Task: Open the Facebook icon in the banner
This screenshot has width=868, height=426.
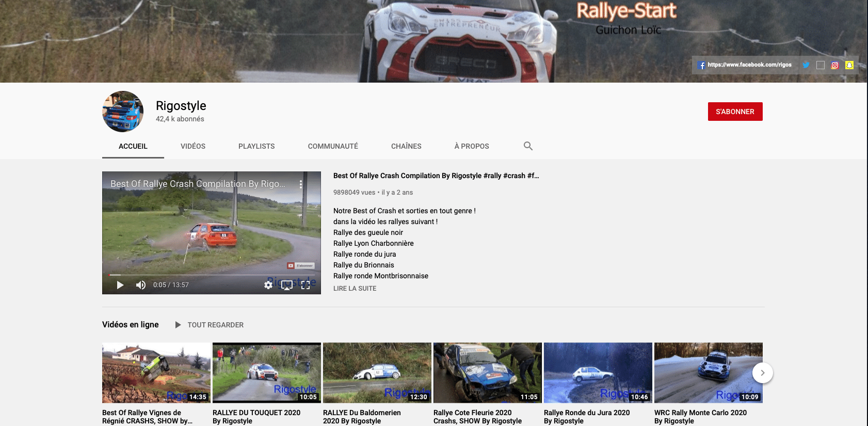Action: click(x=701, y=65)
